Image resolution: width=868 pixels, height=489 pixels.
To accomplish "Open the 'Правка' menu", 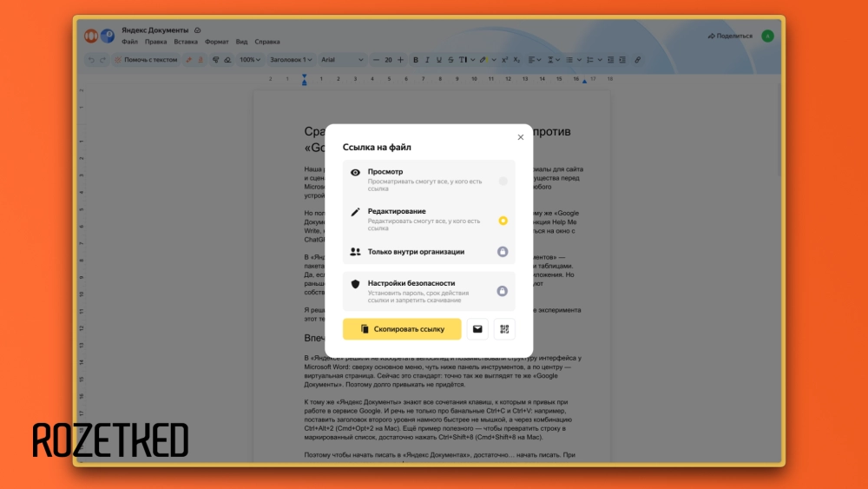I will coord(155,42).
